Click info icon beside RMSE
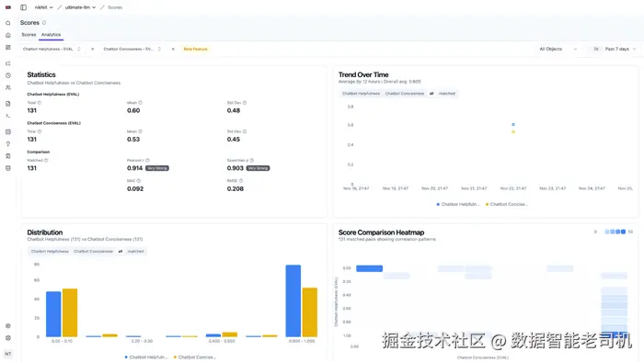This screenshot has height=362, width=644. 241,181
